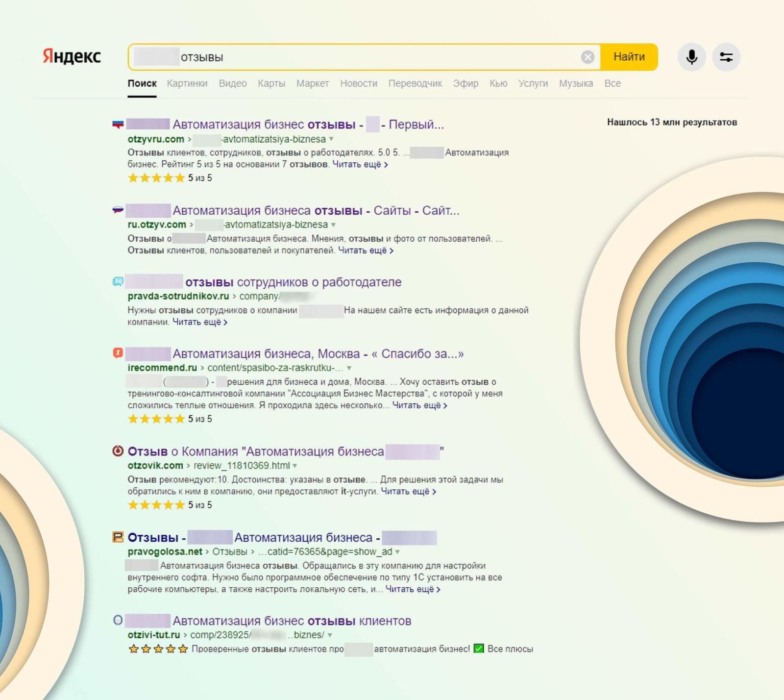Click the irecommend.ru red favicon
Viewport: 784px width, 700px height.
click(118, 353)
